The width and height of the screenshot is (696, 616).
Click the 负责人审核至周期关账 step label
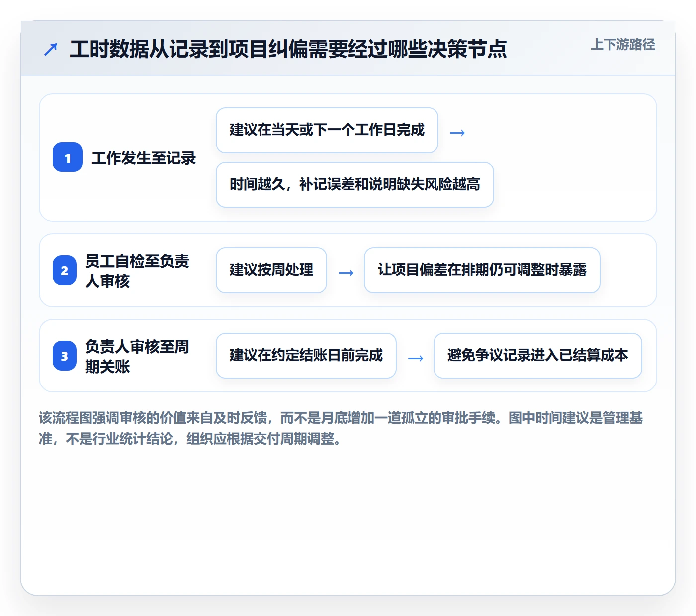[x=137, y=356]
